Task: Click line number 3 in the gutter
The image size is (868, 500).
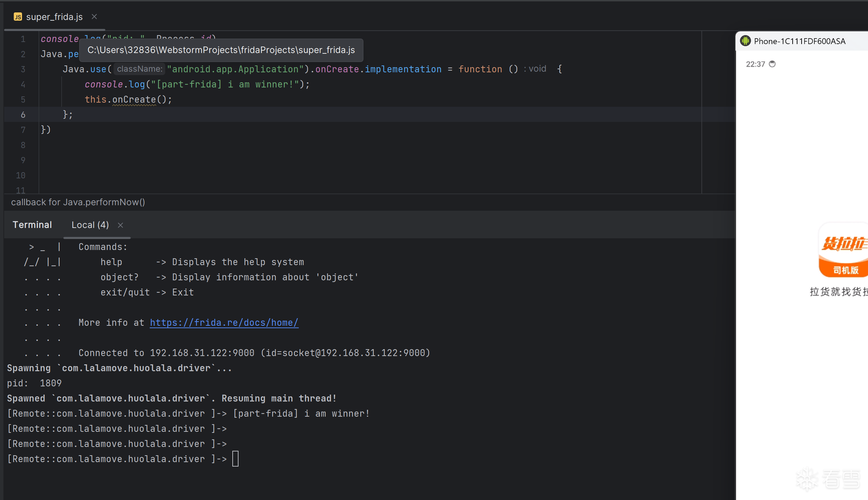Action: (23, 69)
